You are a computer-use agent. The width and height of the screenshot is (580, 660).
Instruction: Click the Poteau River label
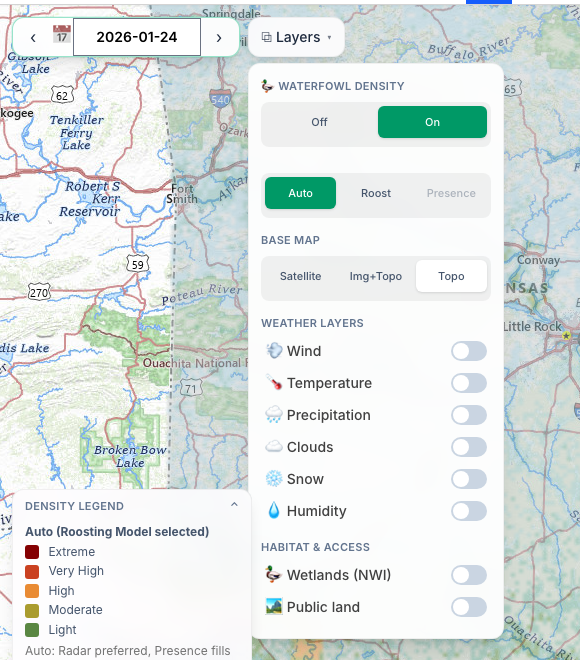point(202,294)
